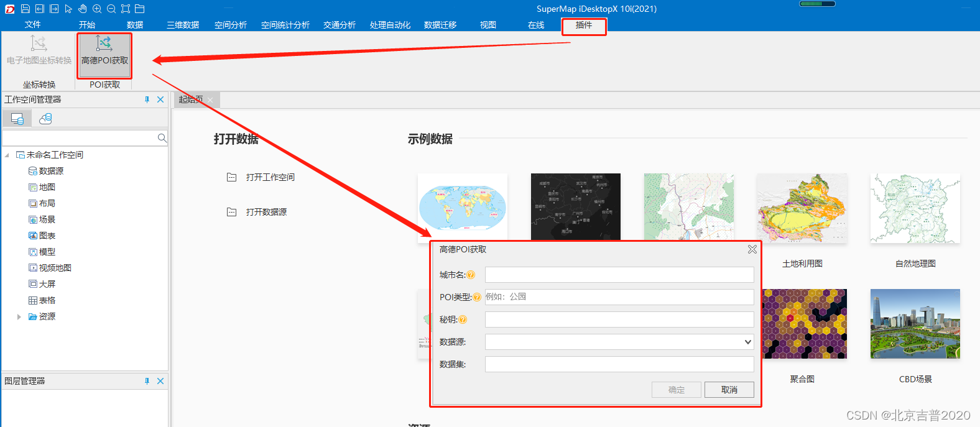Click the zoom in magnifier icon

tap(97, 9)
